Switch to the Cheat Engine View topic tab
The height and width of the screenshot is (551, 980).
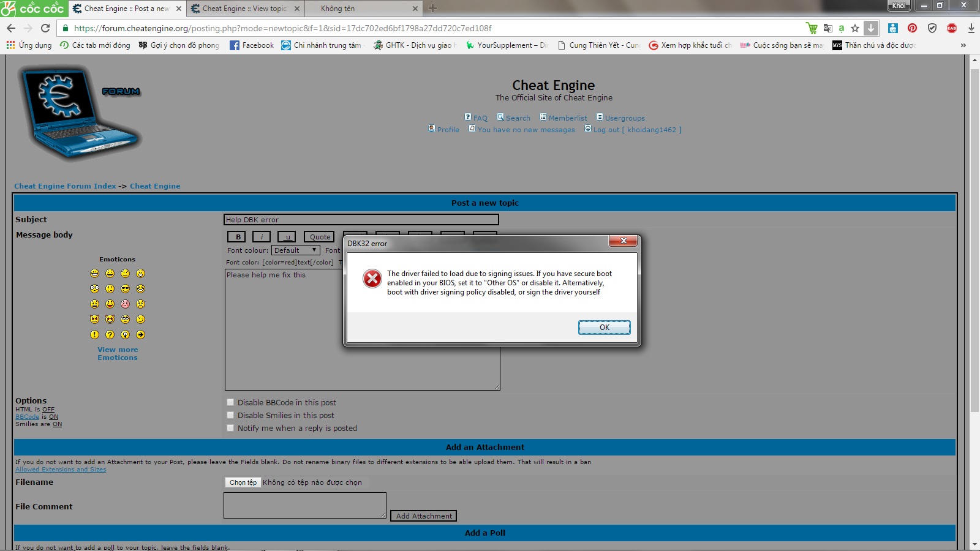click(244, 9)
